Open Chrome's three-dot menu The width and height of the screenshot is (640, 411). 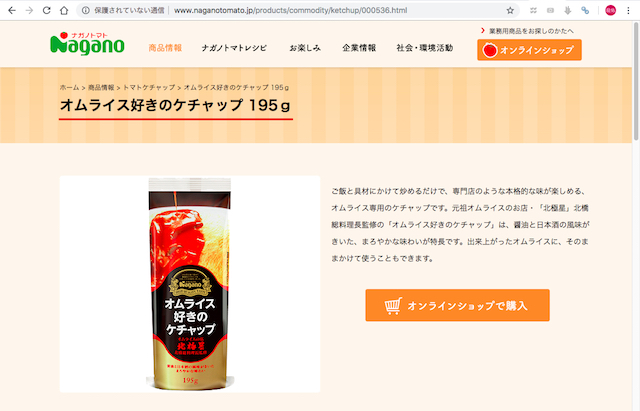(x=628, y=10)
